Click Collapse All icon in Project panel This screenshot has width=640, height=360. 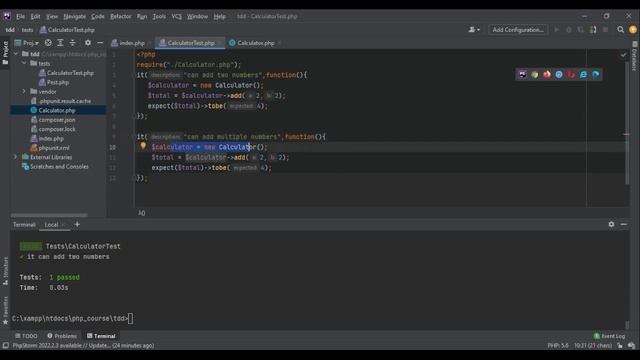pos(72,43)
